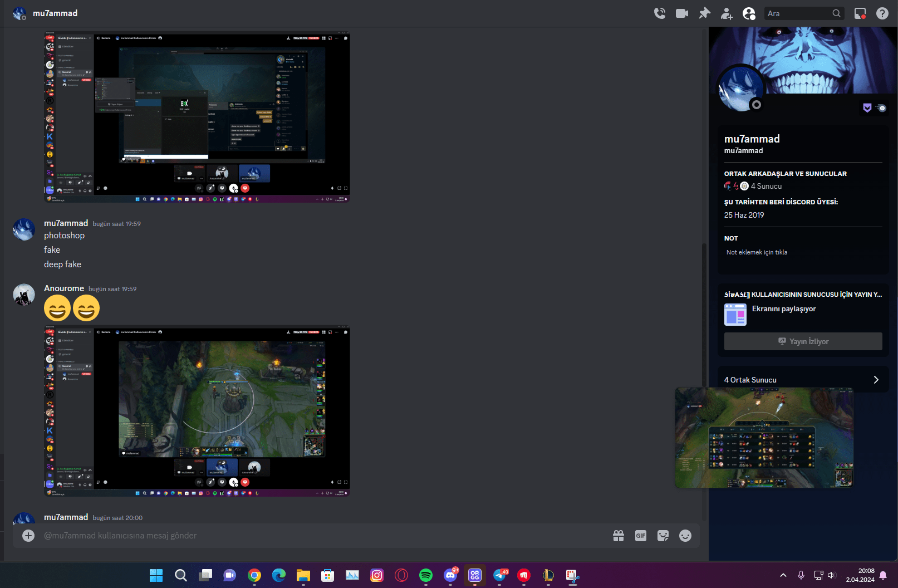Open the inbox icon

click(x=860, y=13)
